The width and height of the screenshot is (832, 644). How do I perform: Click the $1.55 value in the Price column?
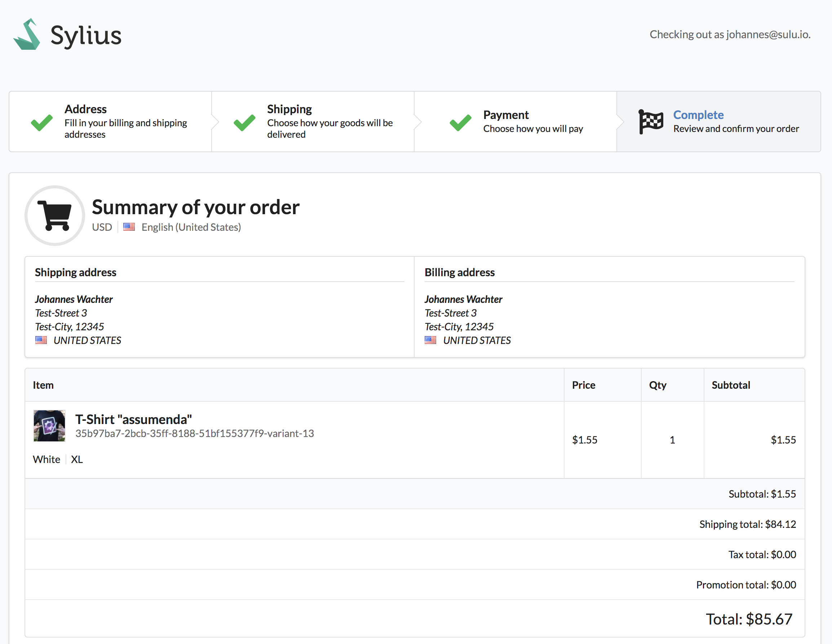(x=585, y=440)
